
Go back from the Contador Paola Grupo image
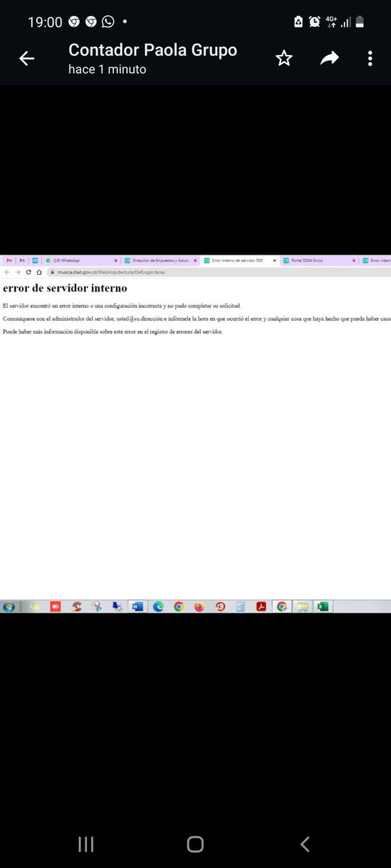click(x=27, y=59)
